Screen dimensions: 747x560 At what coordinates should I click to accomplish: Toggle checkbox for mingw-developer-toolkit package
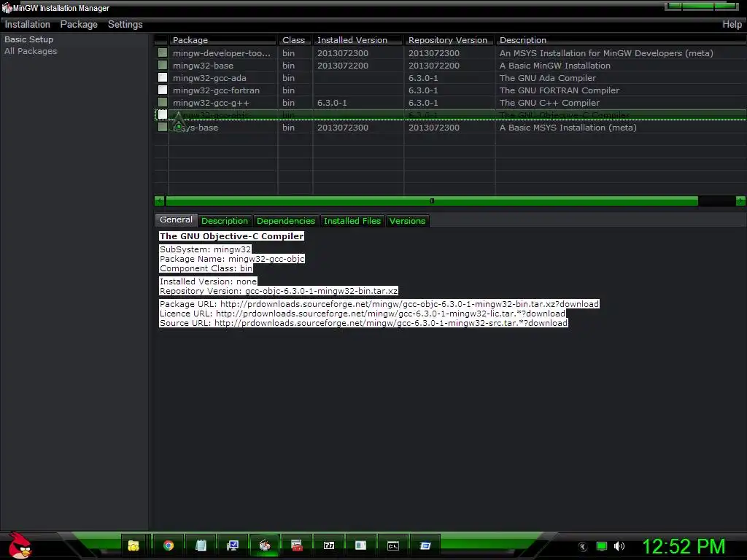point(163,52)
